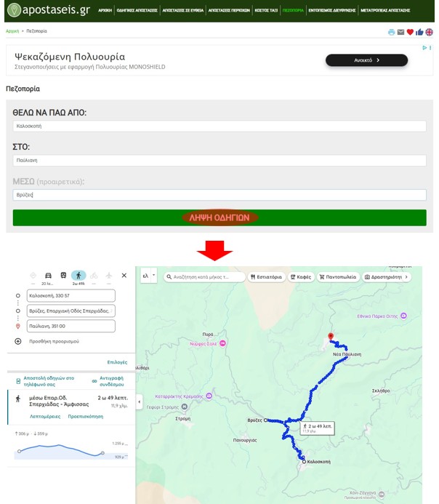
Task: Click the plus icon to add destination
Action: point(18,341)
